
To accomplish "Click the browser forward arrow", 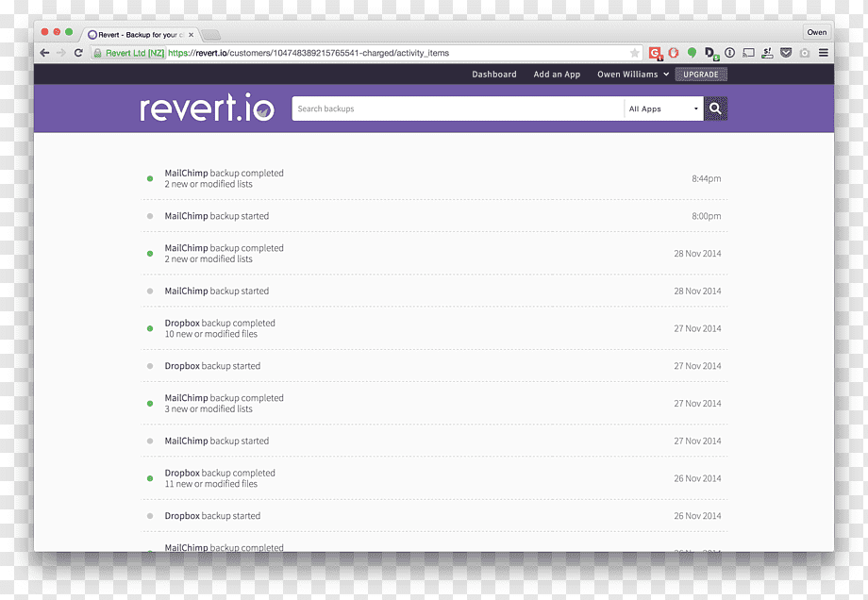I will click(61, 53).
